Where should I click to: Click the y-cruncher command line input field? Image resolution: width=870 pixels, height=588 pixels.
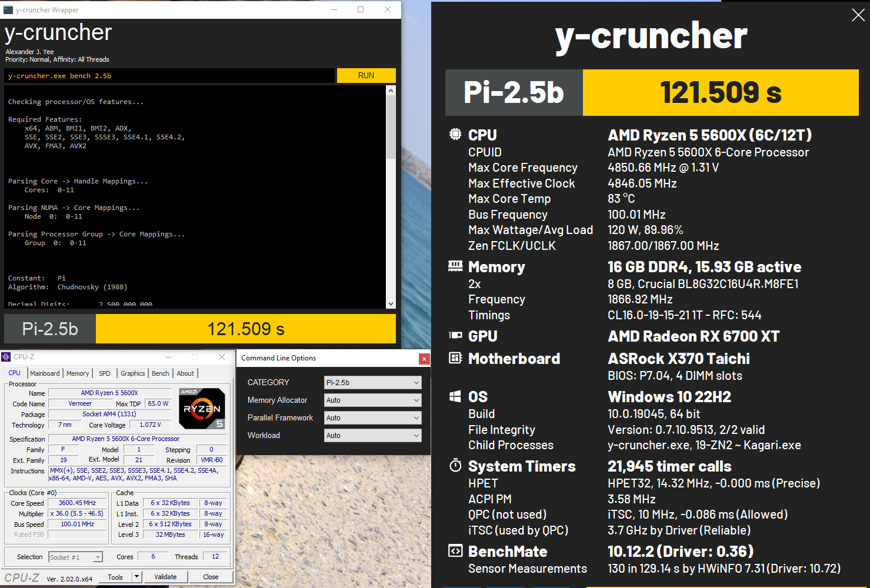(169, 76)
